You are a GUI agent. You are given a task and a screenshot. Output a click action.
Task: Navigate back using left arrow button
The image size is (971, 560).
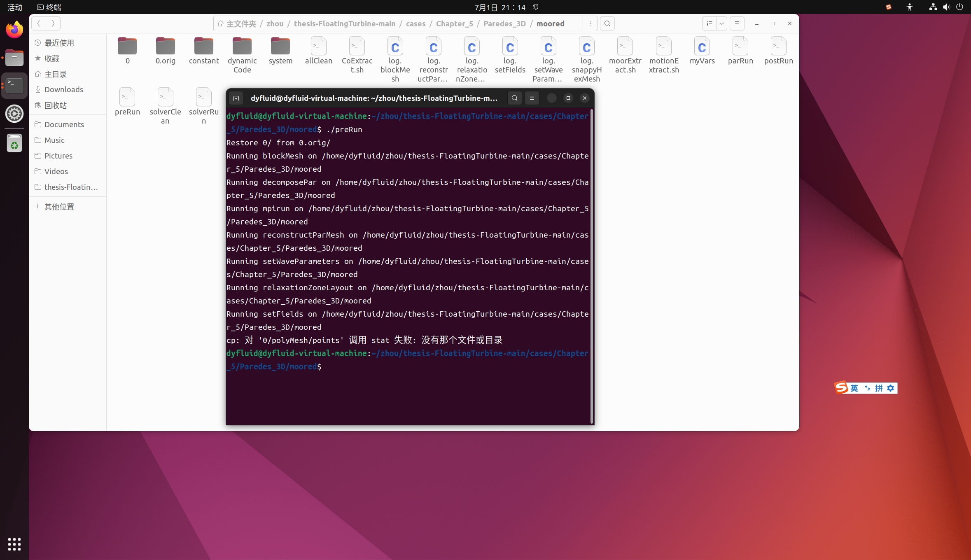[x=39, y=23]
